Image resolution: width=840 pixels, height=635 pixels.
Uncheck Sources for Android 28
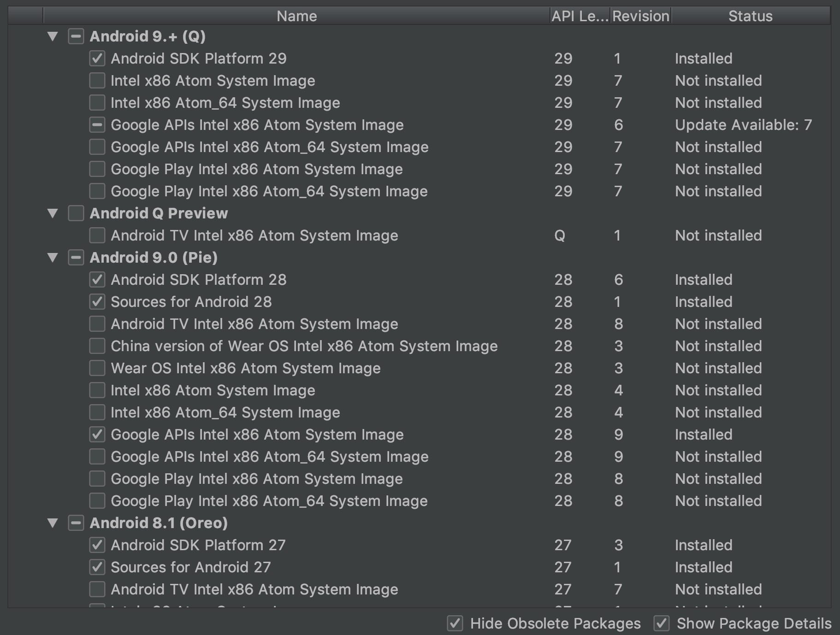(97, 302)
